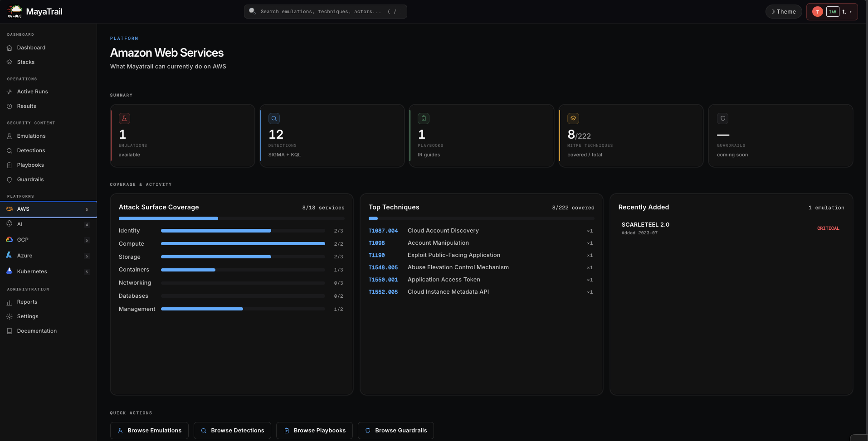Viewport: 868px width, 441px height.
Task: Click the Databases row label
Action: (x=133, y=296)
